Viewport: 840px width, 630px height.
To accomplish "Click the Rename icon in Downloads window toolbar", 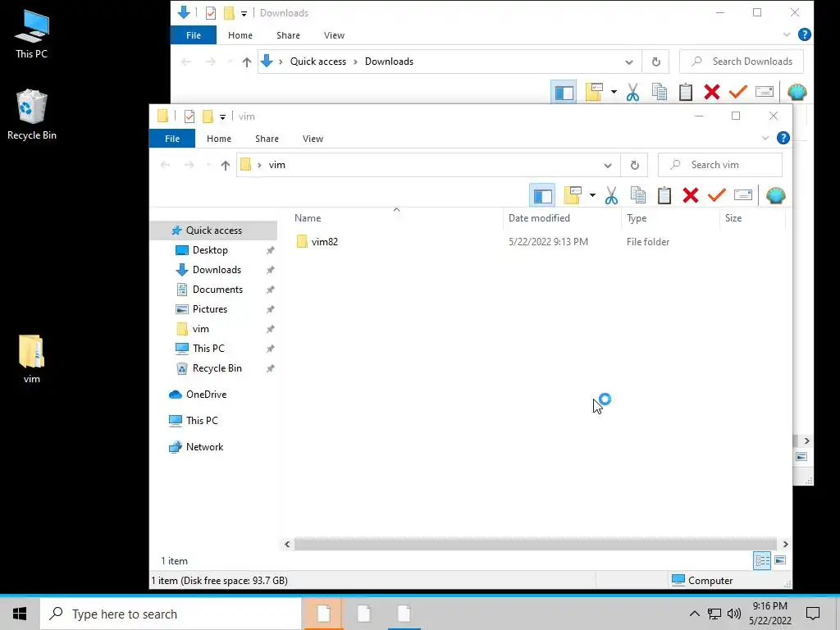I will tap(765, 92).
